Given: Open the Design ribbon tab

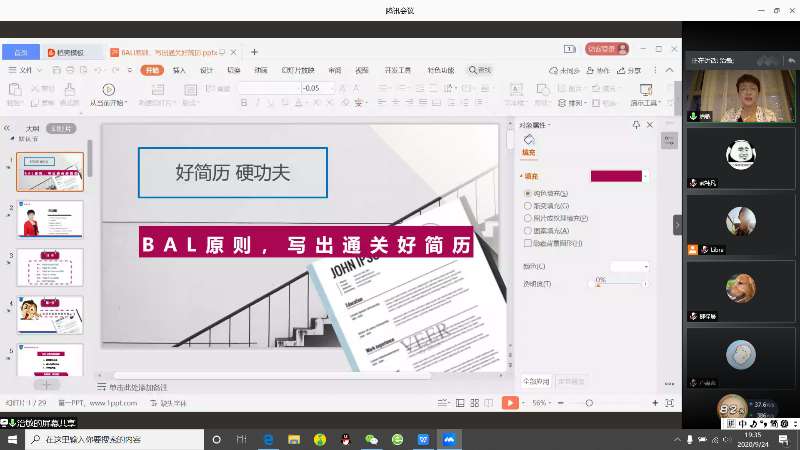Looking at the screenshot, I should [x=206, y=70].
